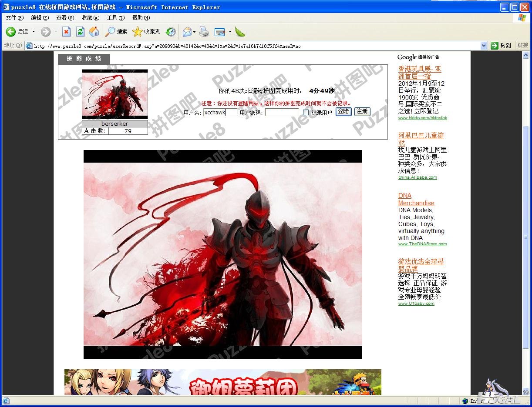Go to Home page icon

tap(94, 32)
